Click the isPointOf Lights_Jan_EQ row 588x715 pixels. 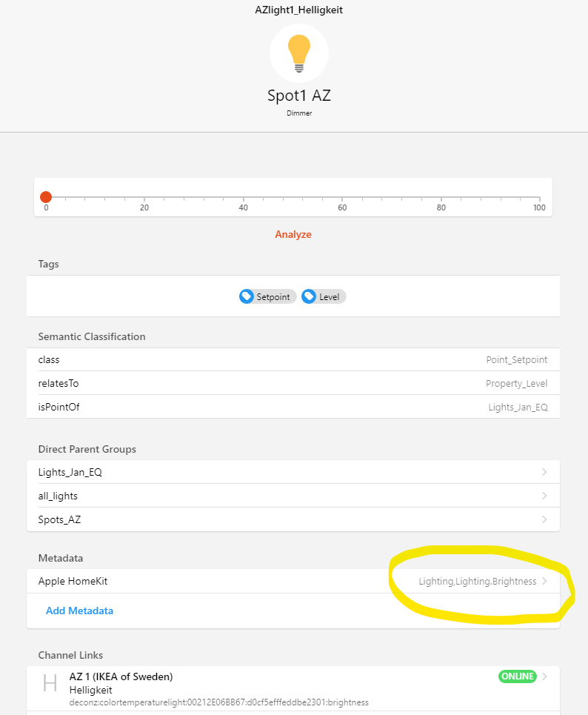click(293, 407)
